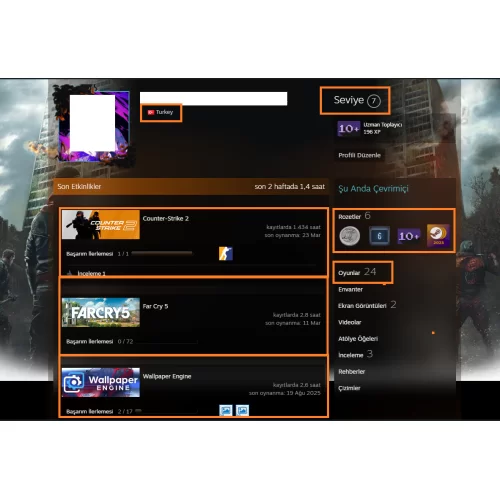
Task: Open the blue number 6 badge under Rozetler
Action: (379, 236)
